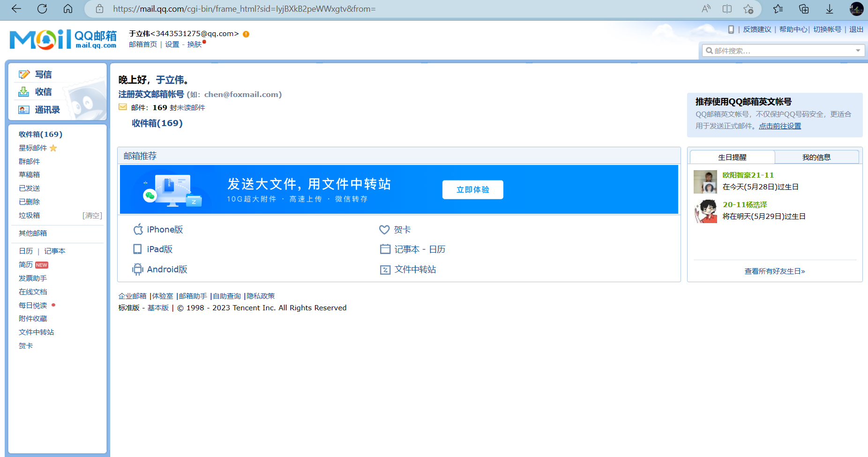Click receive mail download icon
Viewport: 868px width, 457px height.
point(23,92)
